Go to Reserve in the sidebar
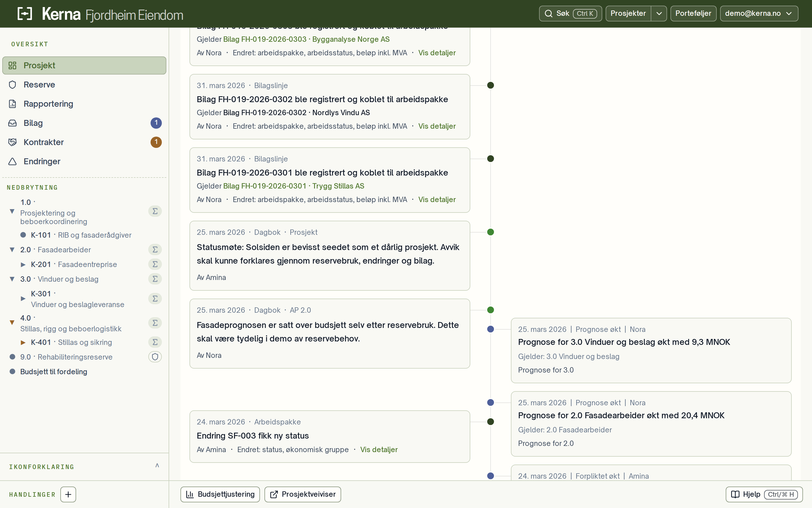Viewport: 812px width, 508px height. 84,85
